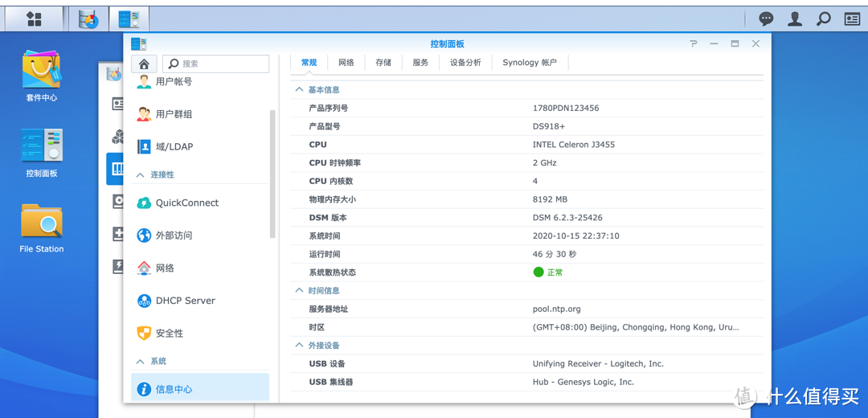Switch to Storage Manager in the taskbar
The height and width of the screenshot is (418, 868).
pyautogui.click(x=88, y=19)
